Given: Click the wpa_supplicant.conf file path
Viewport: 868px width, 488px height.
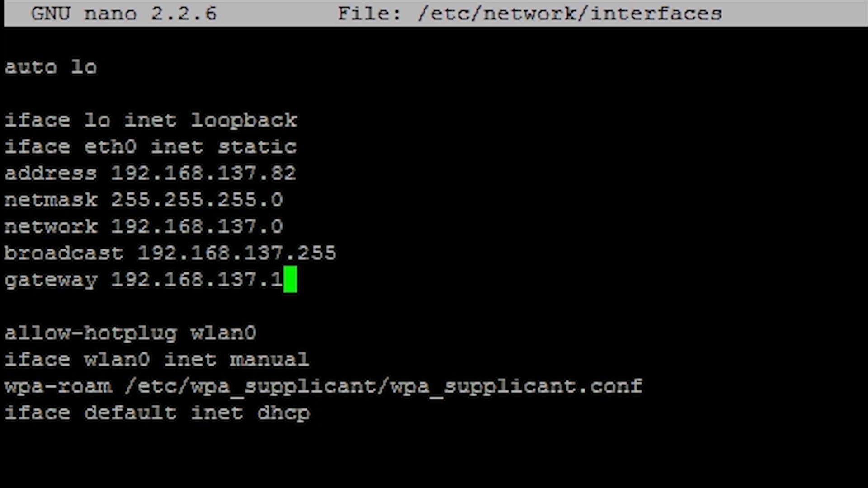Looking at the screenshot, I should click(x=384, y=386).
